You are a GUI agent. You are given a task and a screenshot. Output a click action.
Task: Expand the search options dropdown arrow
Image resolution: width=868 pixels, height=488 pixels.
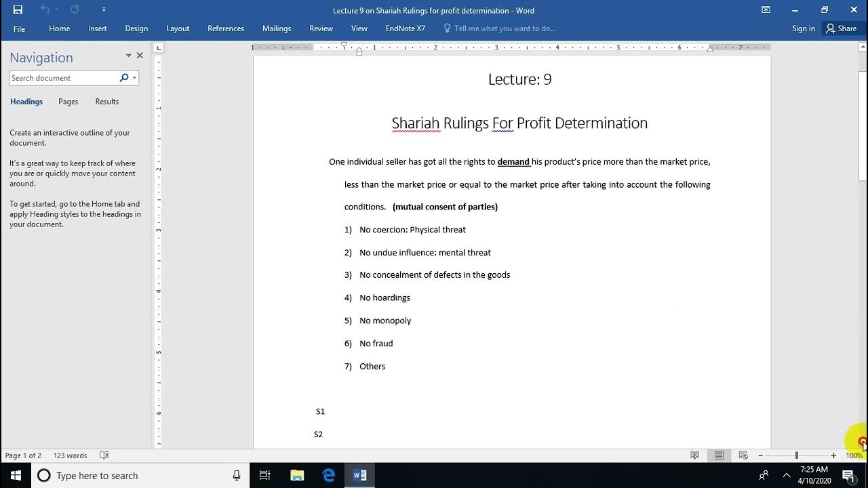(x=134, y=78)
